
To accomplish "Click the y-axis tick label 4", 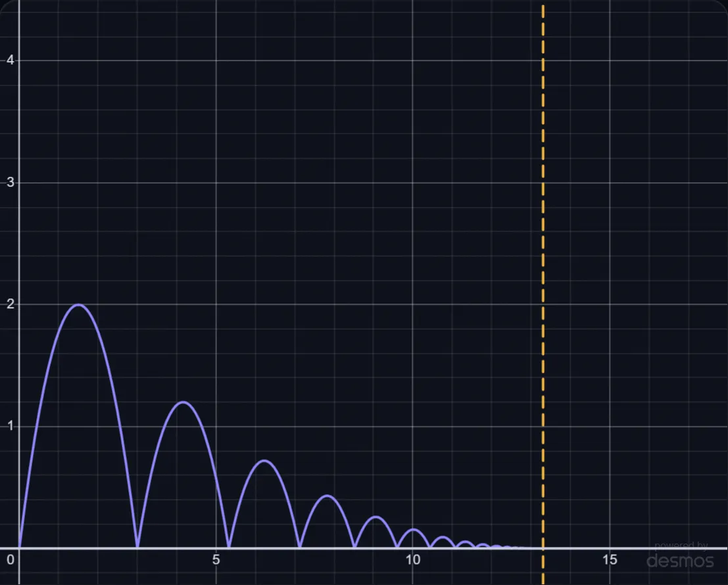I will 11,60.
